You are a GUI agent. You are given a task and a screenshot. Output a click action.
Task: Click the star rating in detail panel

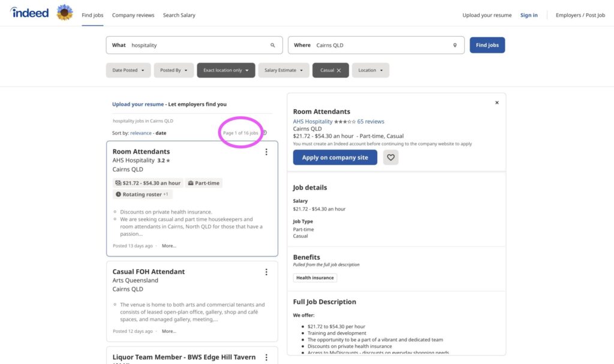[345, 122]
